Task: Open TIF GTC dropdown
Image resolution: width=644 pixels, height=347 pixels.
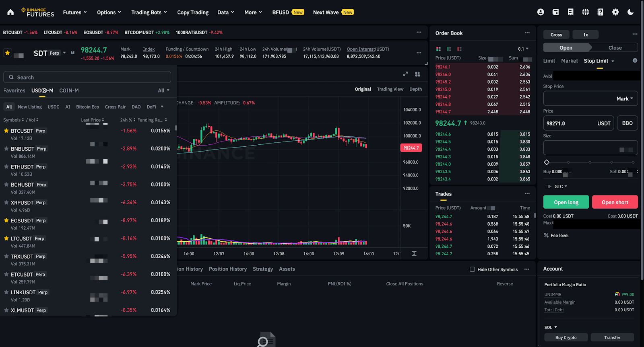Action: pyautogui.click(x=561, y=187)
